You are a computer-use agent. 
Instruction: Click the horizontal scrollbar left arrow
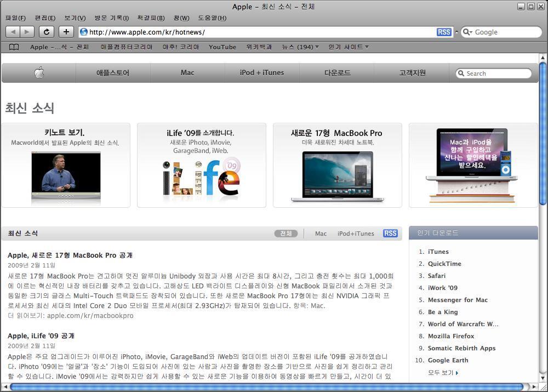(x=5, y=387)
